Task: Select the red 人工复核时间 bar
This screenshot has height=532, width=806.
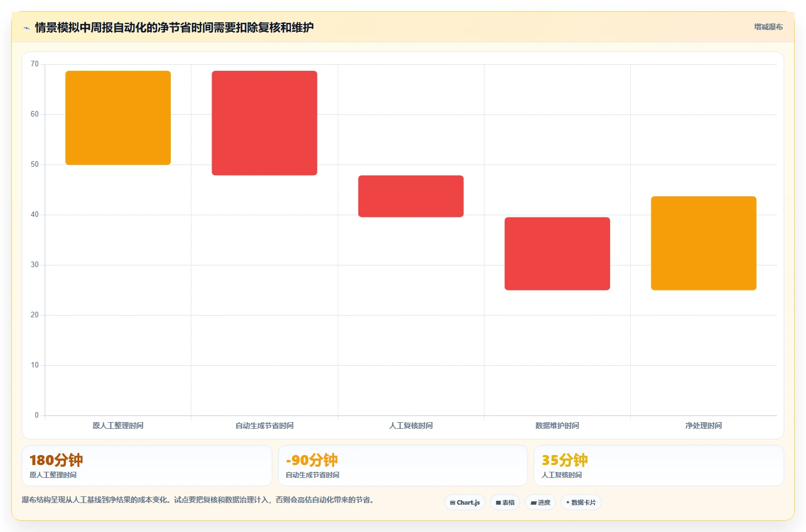Action: click(411, 196)
